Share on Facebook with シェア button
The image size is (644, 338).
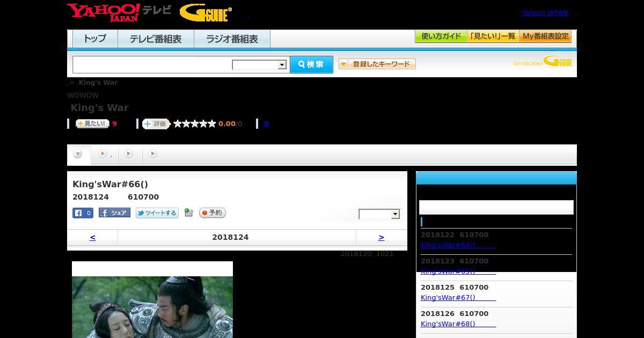click(x=114, y=213)
